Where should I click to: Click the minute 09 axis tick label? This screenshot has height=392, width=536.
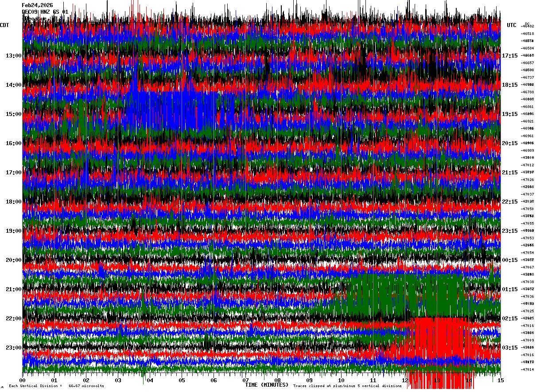coord(310,380)
